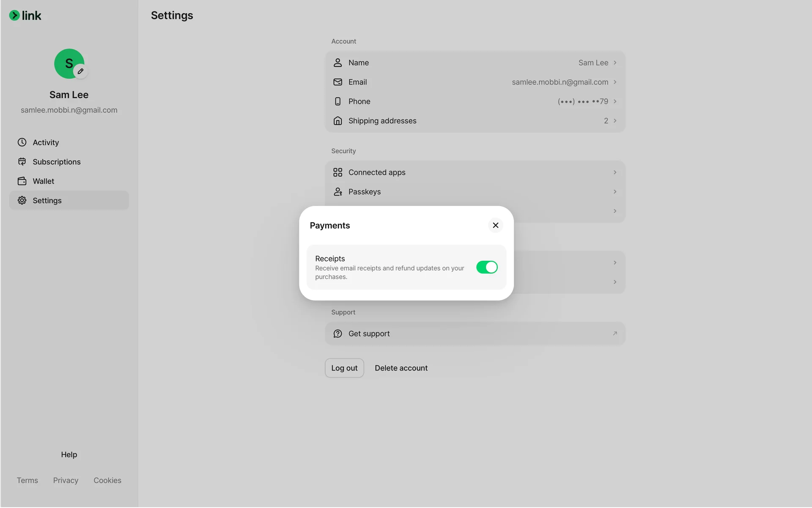Click the Link logo icon
Image resolution: width=812 pixels, height=508 pixels.
pyautogui.click(x=14, y=16)
